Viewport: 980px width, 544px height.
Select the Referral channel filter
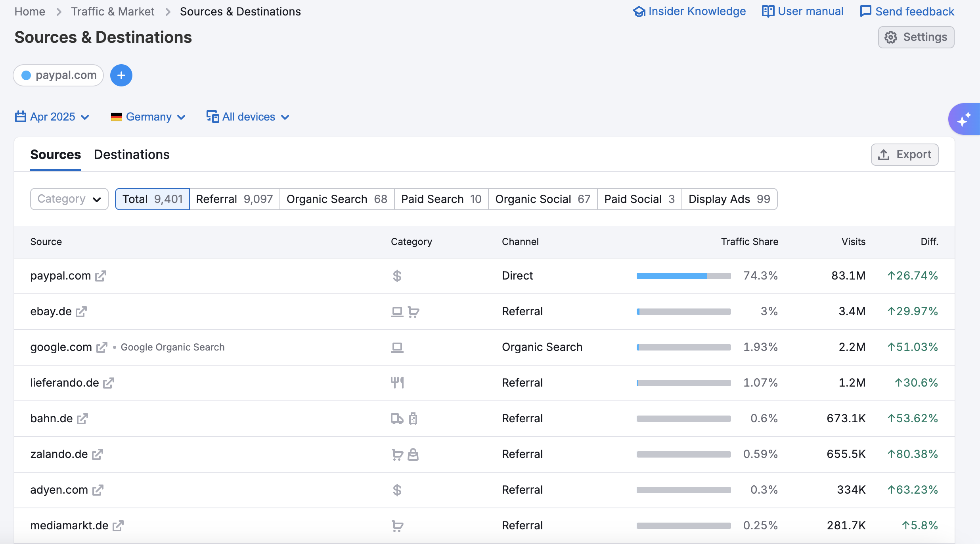click(x=234, y=199)
